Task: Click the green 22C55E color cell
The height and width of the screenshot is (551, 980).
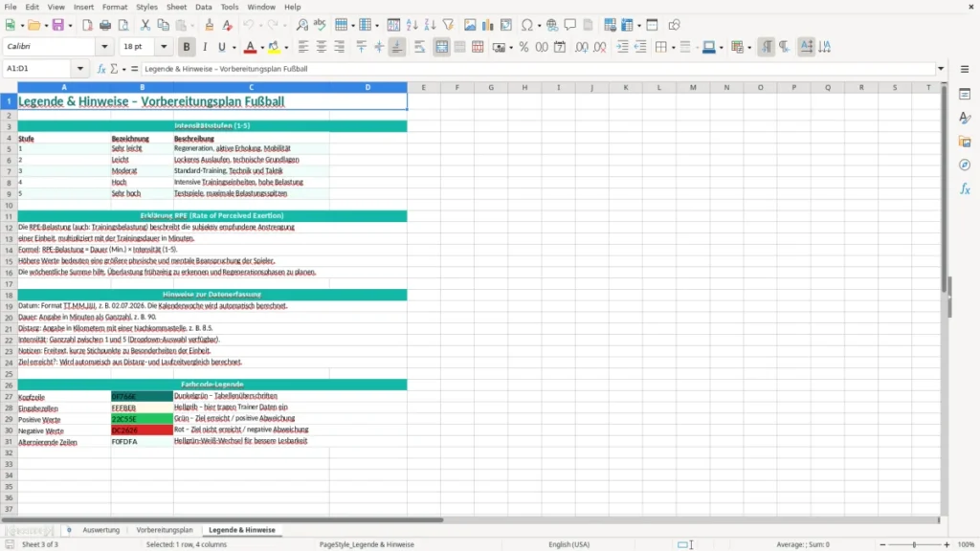Action: [142, 419]
